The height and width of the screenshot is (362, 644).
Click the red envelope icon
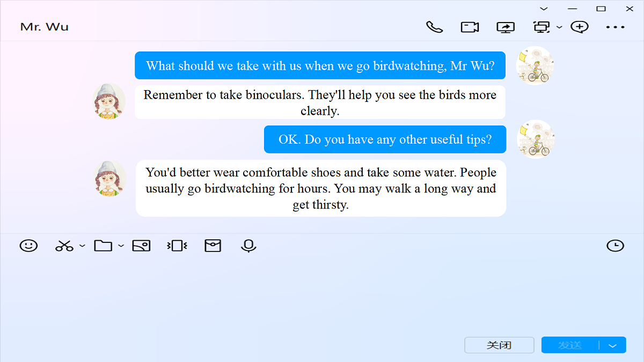coord(213,246)
